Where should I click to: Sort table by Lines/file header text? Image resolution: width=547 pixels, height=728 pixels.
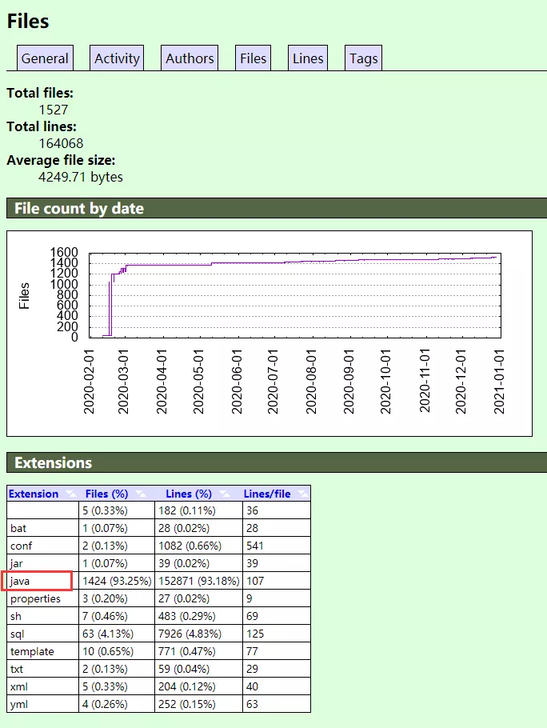coord(267,494)
